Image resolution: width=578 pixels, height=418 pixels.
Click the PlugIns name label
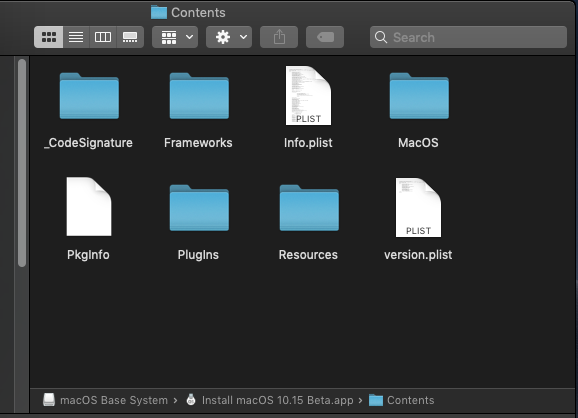pos(198,255)
